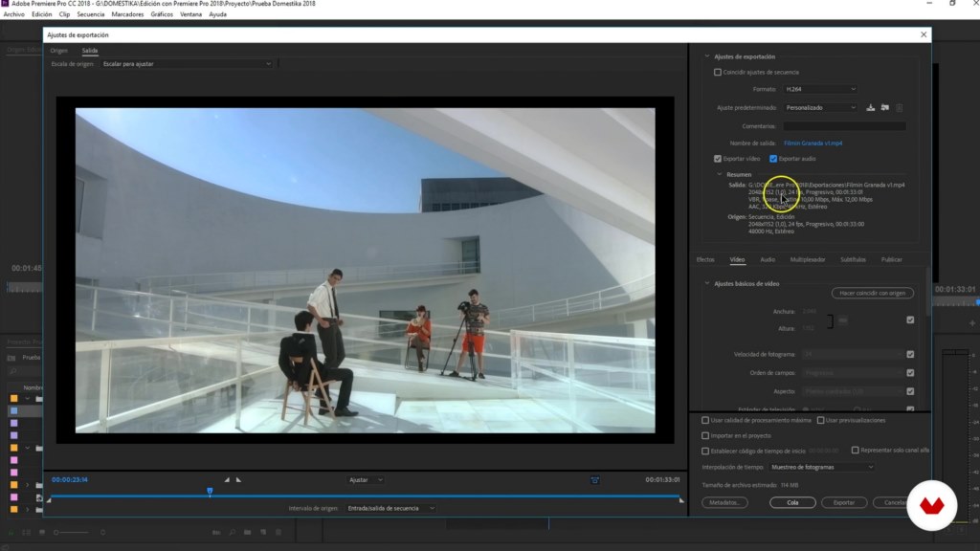Close the Ajustes de exportación dialog
The image size is (980, 551).
pyautogui.click(x=924, y=34)
